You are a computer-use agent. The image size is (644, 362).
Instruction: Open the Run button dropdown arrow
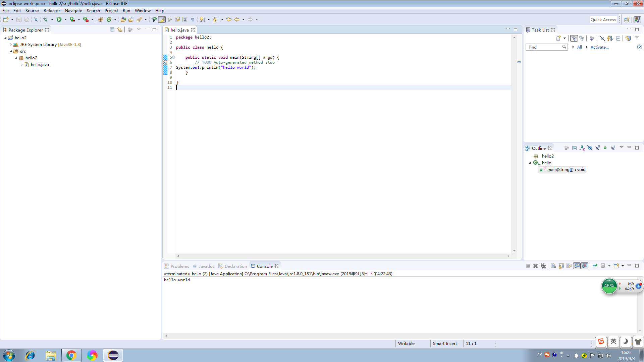(x=65, y=19)
